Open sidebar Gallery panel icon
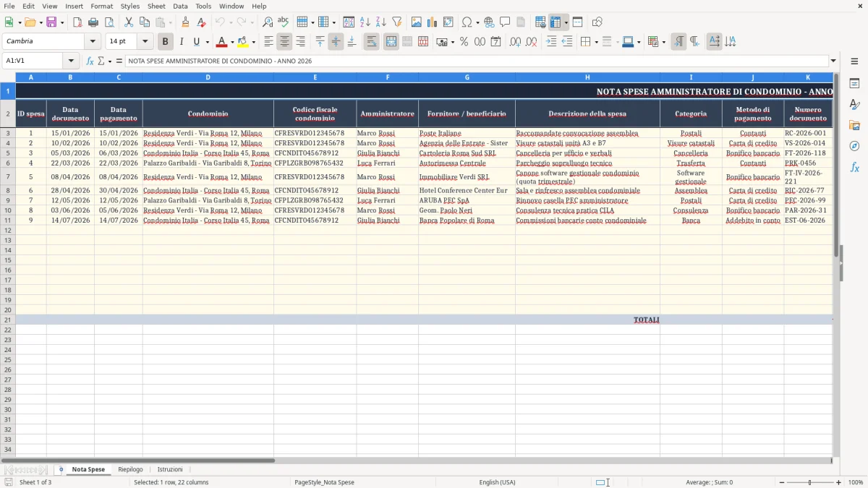The width and height of the screenshot is (868, 488). tap(854, 125)
